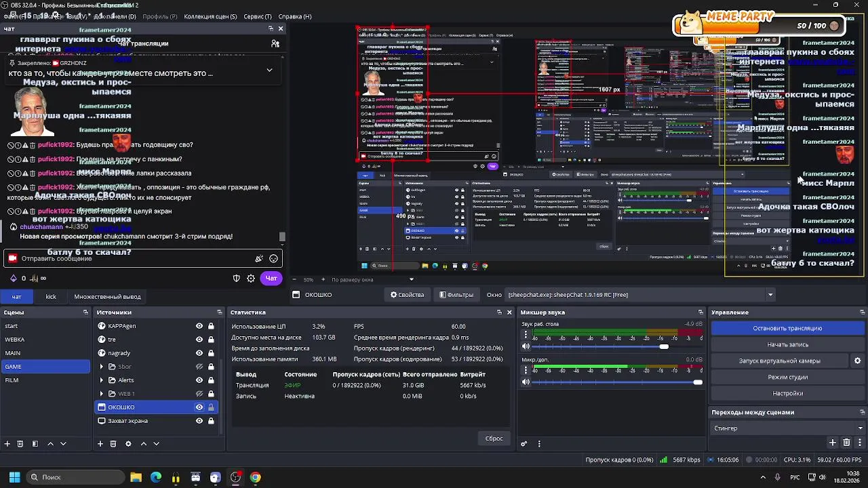Click the Микр./доп. volume slider handle
The width and height of the screenshot is (868, 488).
[x=698, y=382]
